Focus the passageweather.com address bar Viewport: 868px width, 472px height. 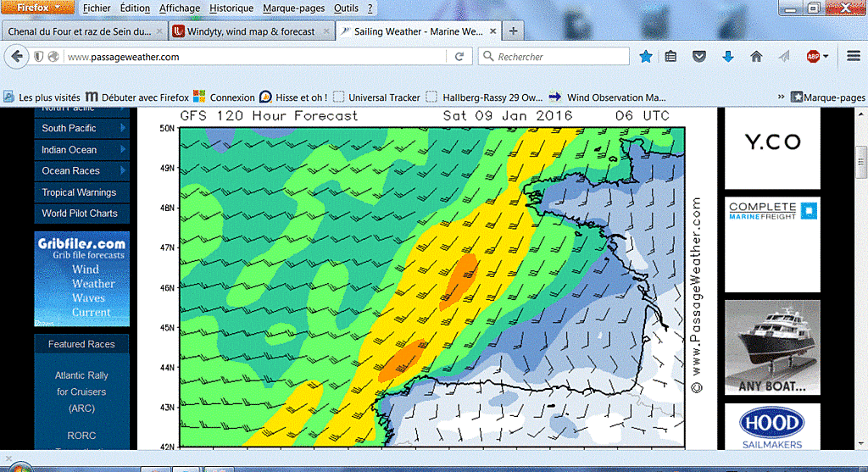(x=254, y=57)
